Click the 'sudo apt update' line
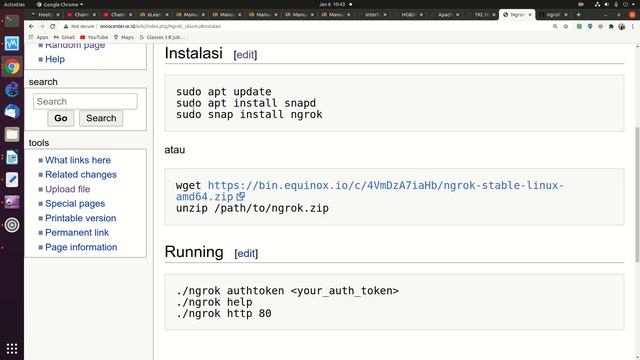Image resolution: width=640 pixels, height=360 pixels. 224,91
